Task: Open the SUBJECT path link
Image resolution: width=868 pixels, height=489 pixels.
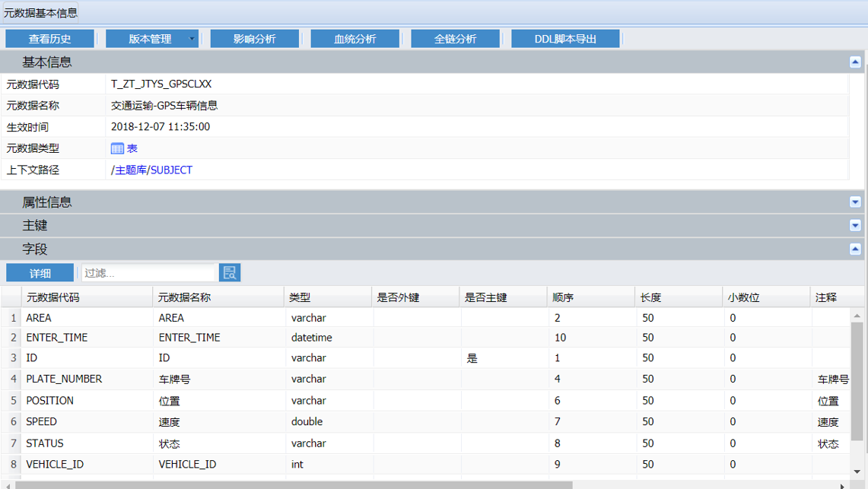Action: point(171,170)
